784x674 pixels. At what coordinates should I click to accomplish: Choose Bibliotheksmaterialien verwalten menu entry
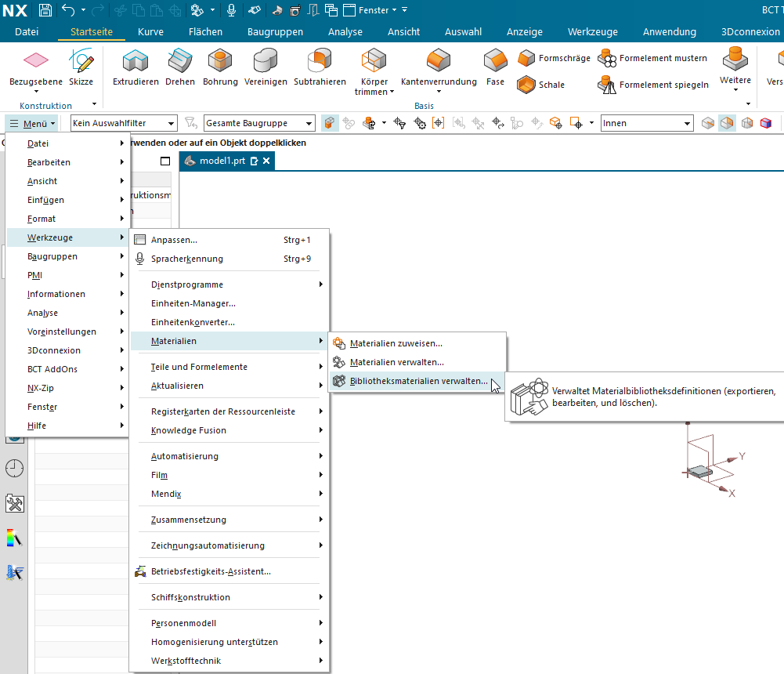(417, 382)
